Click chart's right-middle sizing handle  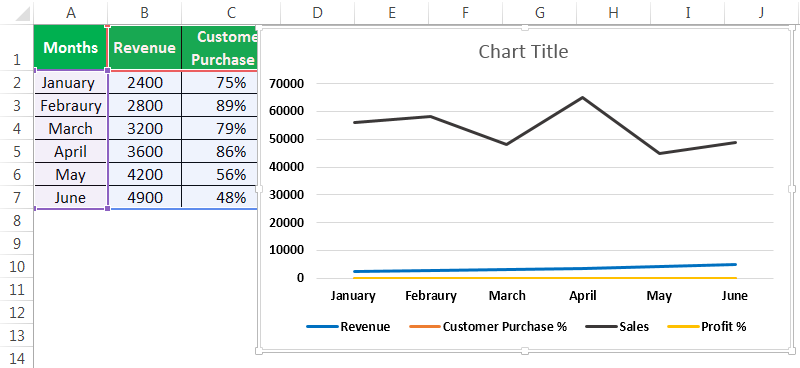(x=792, y=189)
